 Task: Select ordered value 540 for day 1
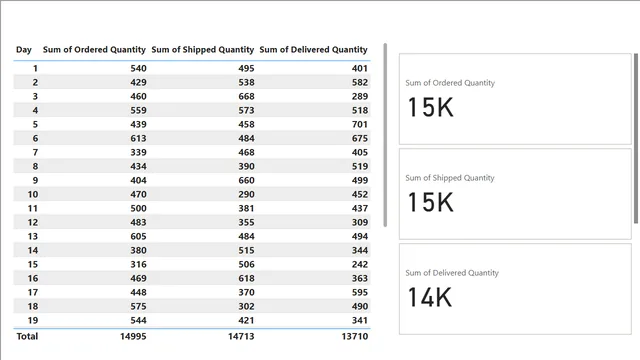(138, 68)
